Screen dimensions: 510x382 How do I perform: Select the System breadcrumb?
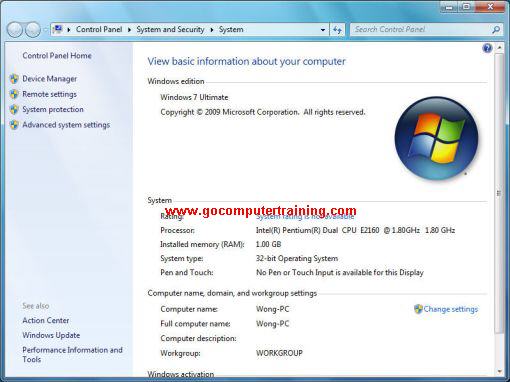pos(231,29)
